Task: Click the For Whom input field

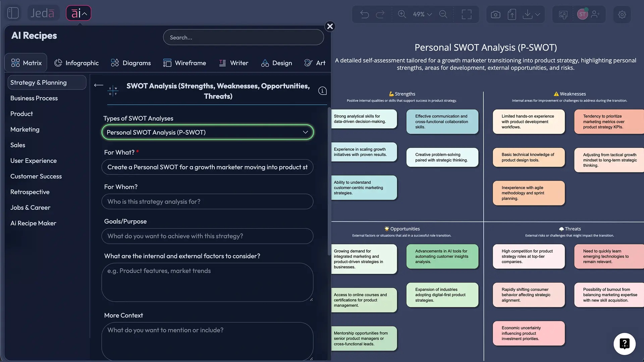Action: (x=207, y=202)
